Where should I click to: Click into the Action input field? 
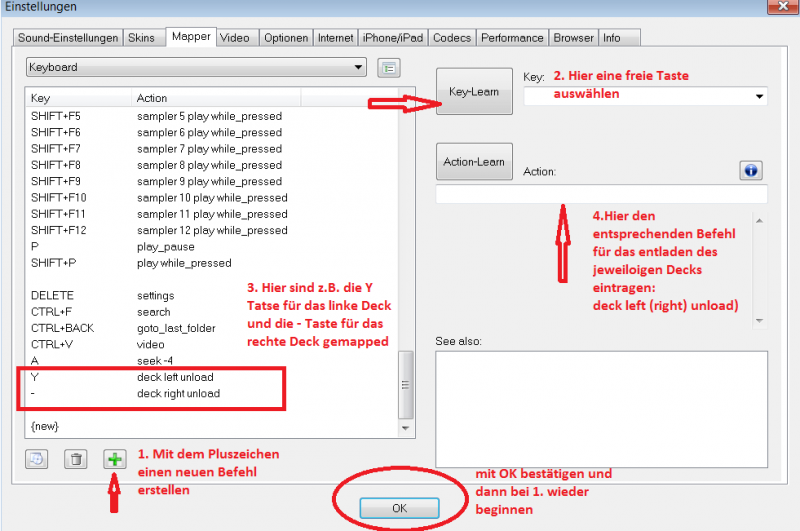(602, 194)
